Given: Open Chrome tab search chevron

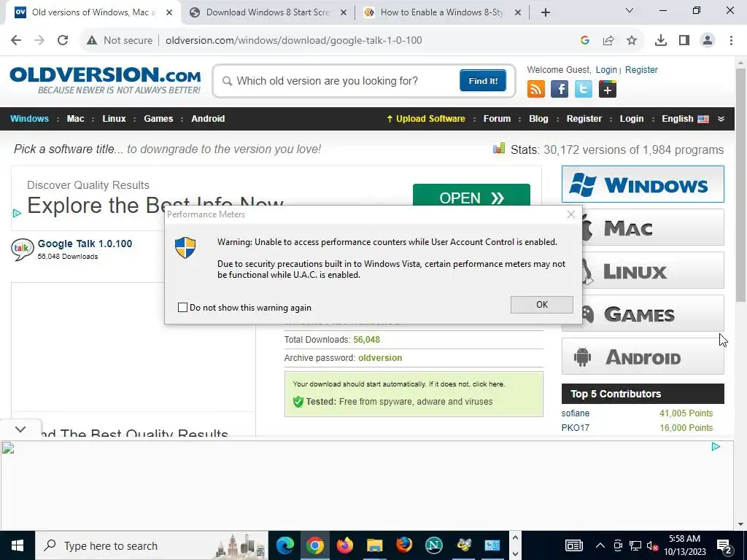Looking at the screenshot, I should (630, 10).
